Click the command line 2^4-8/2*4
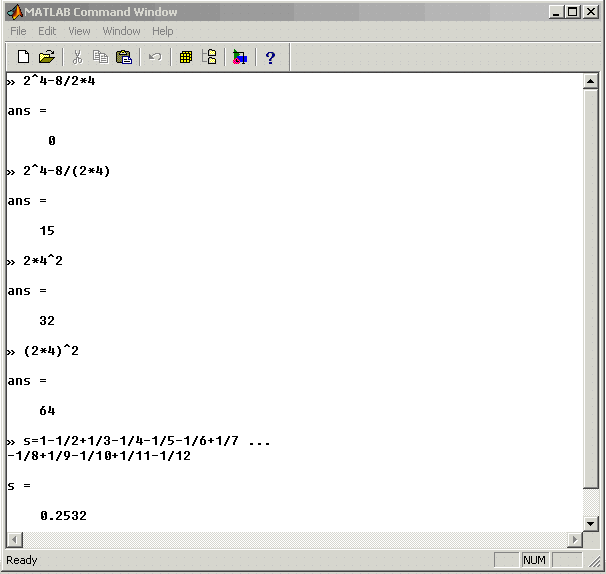Screen dimensions: 606x574 [59, 81]
